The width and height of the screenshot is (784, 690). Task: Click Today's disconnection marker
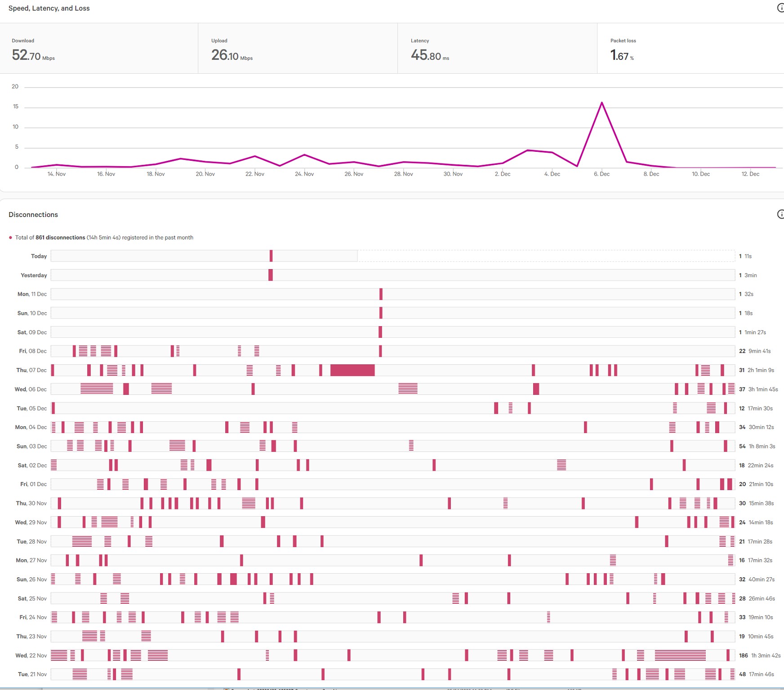point(271,256)
